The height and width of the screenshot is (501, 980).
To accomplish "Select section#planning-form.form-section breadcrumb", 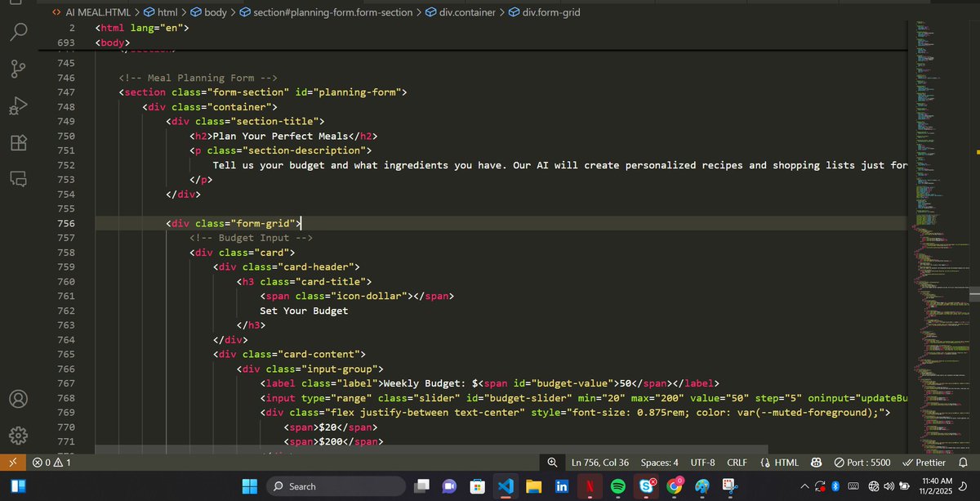I will coord(327,13).
